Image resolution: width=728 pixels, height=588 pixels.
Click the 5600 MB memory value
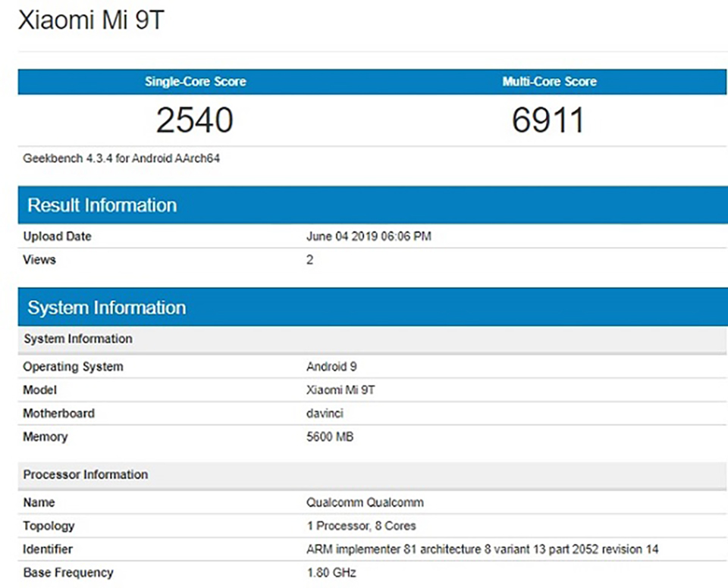330,436
